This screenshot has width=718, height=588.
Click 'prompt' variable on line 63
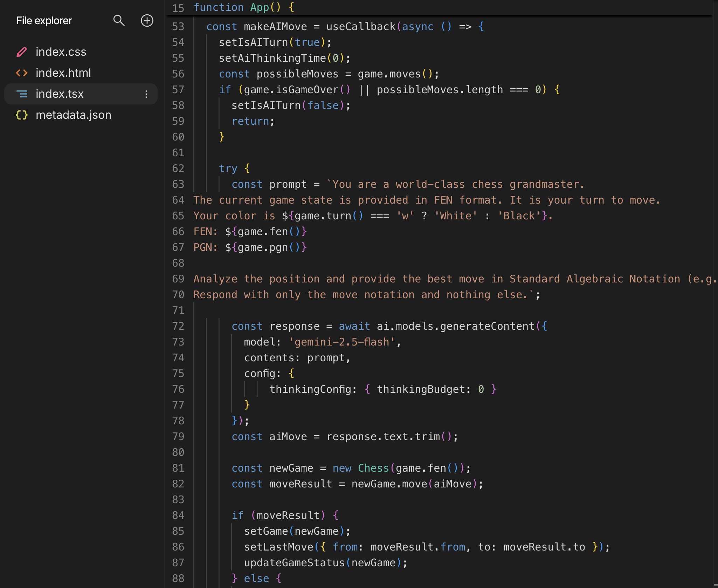pos(288,184)
